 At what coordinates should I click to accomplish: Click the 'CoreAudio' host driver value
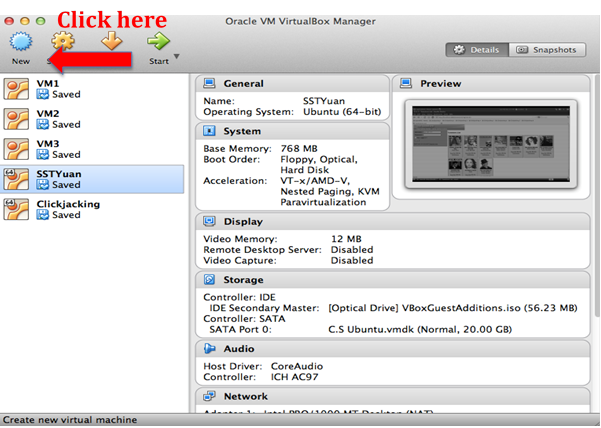pyautogui.click(x=297, y=366)
